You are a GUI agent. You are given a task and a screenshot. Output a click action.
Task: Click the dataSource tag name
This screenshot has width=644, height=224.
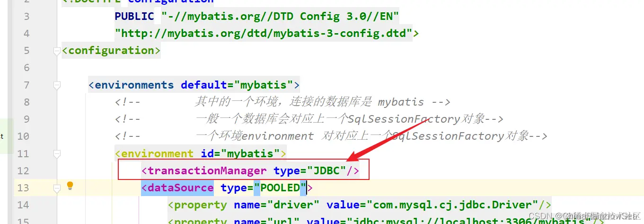pos(181,188)
